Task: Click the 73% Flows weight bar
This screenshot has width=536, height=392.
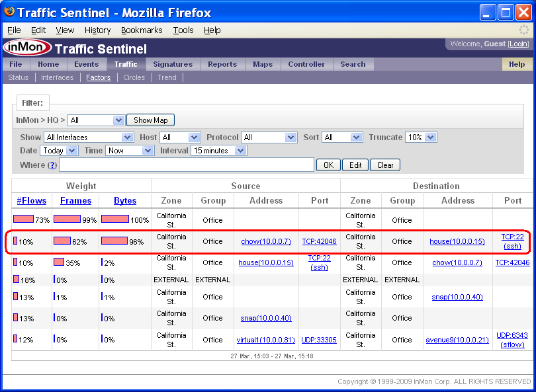Action: (23, 219)
